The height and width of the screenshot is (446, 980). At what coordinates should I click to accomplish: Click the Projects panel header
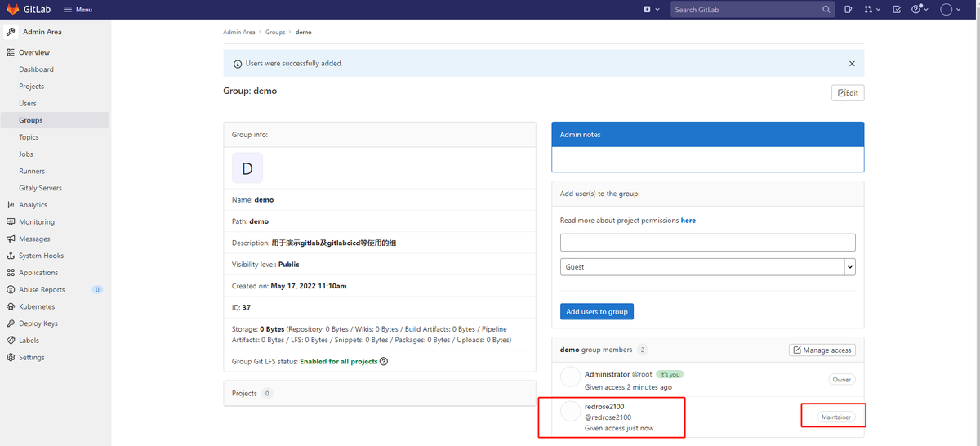[x=380, y=393]
